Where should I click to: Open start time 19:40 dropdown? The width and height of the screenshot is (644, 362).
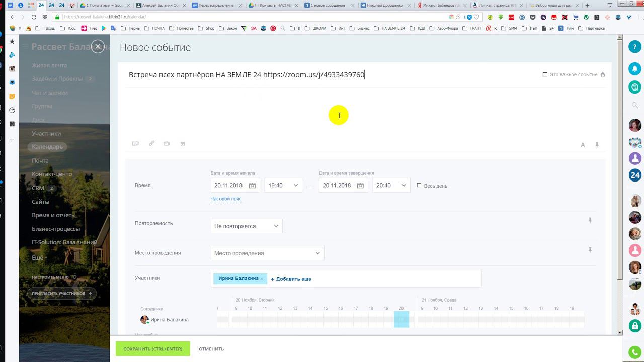283,185
